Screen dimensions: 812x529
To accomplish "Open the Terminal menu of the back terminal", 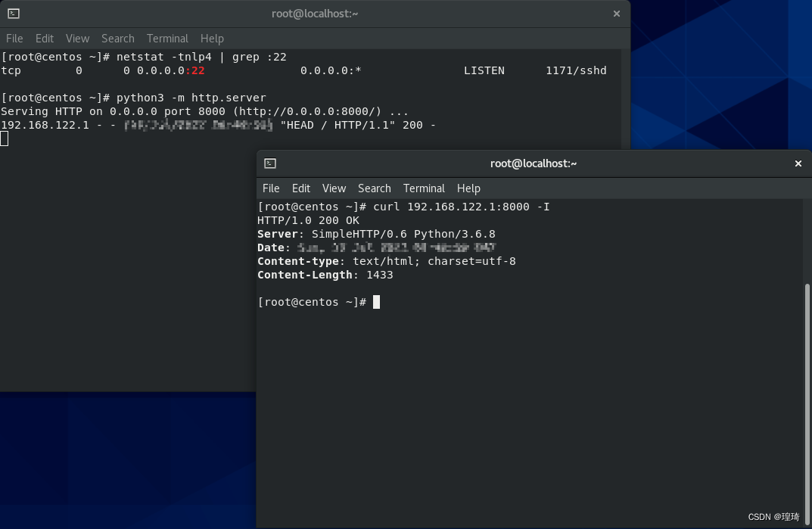I will [166, 38].
